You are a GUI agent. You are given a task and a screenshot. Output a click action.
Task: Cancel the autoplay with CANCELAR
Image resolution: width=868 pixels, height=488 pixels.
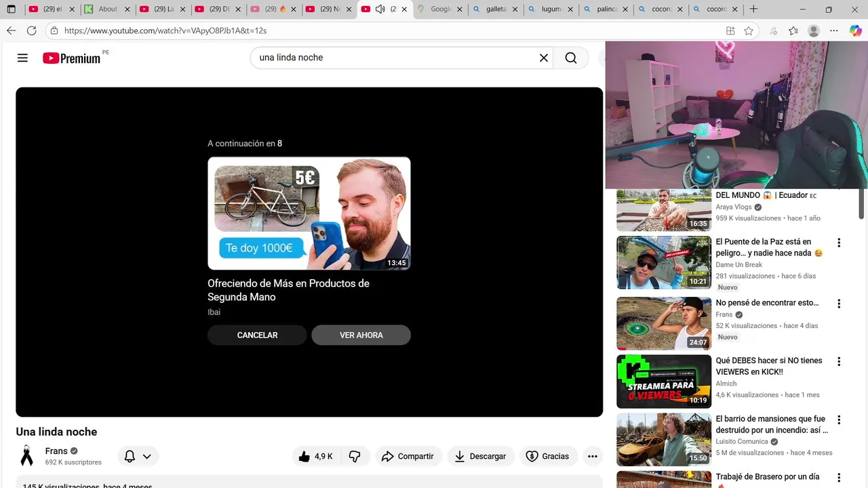click(x=257, y=335)
